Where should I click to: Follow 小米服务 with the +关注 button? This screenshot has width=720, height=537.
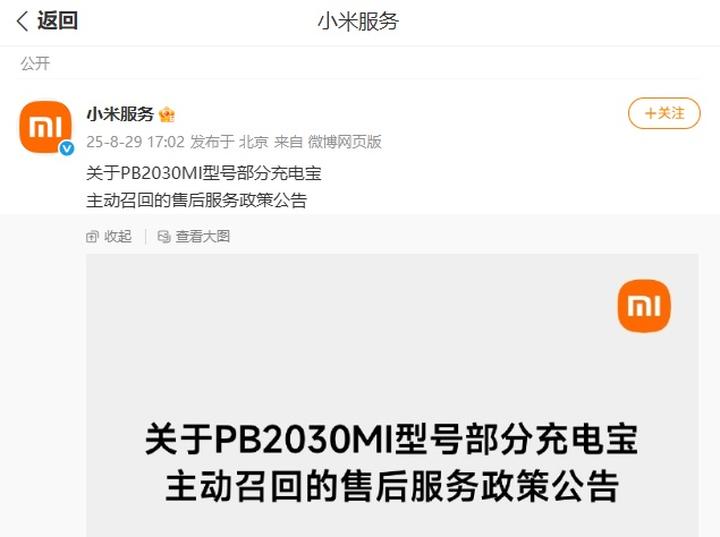coord(664,113)
